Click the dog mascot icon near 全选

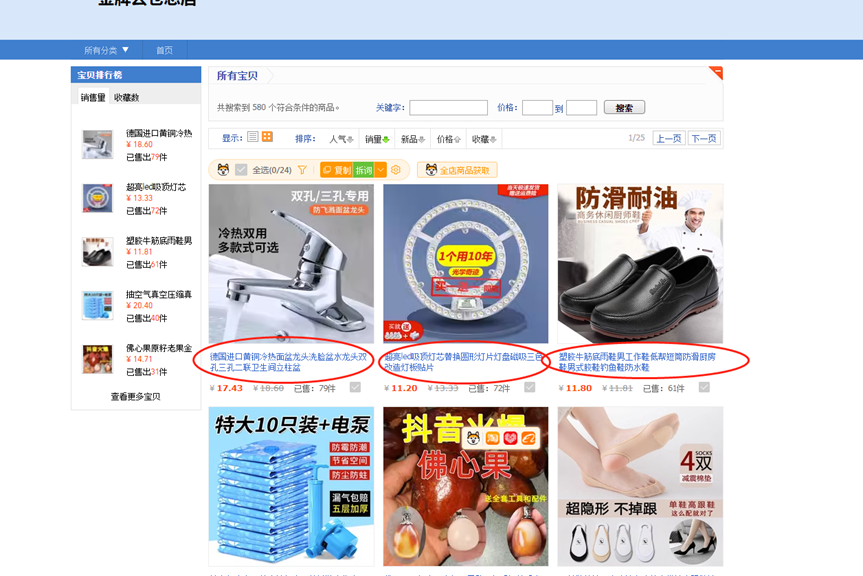click(x=224, y=168)
